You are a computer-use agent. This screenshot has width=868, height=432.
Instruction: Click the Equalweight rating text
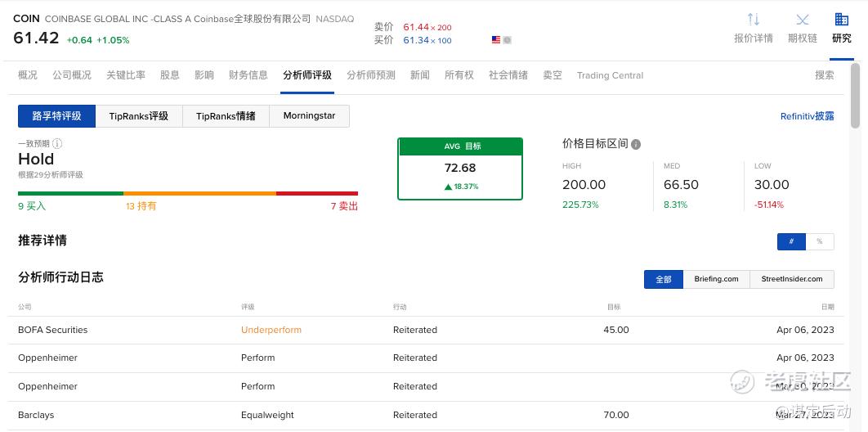pyautogui.click(x=267, y=416)
